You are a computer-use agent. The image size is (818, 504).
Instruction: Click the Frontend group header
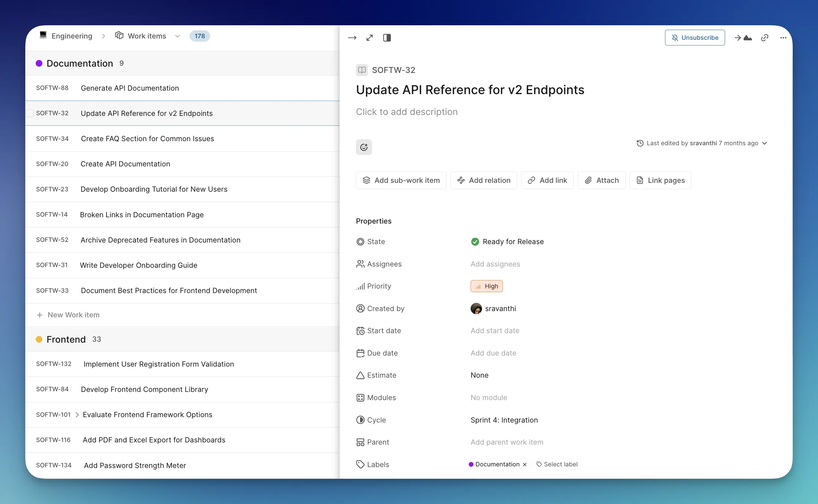tap(182, 339)
